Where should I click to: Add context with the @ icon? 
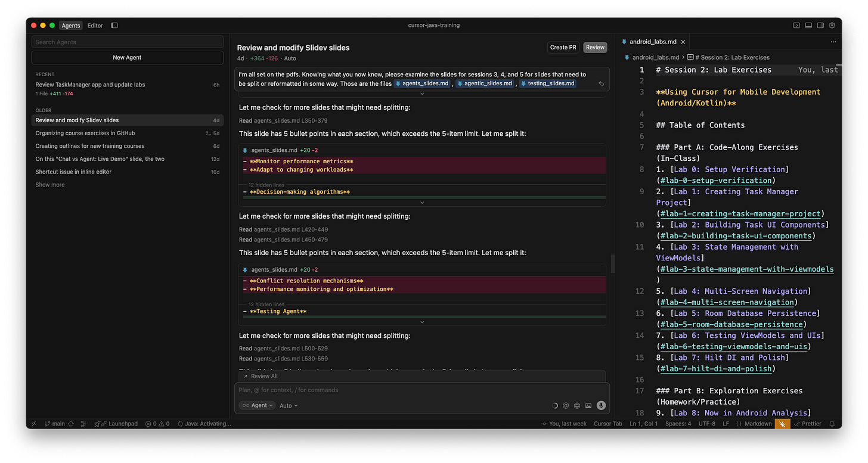(x=566, y=406)
